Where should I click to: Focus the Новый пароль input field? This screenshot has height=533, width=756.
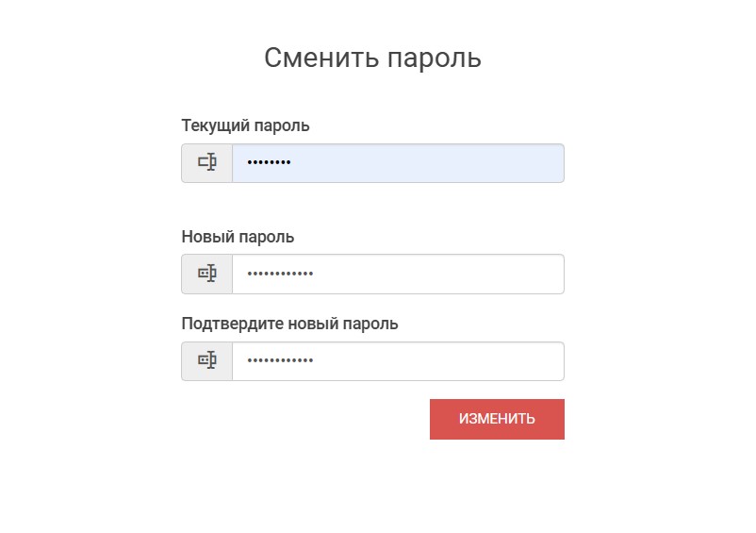point(398,274)
